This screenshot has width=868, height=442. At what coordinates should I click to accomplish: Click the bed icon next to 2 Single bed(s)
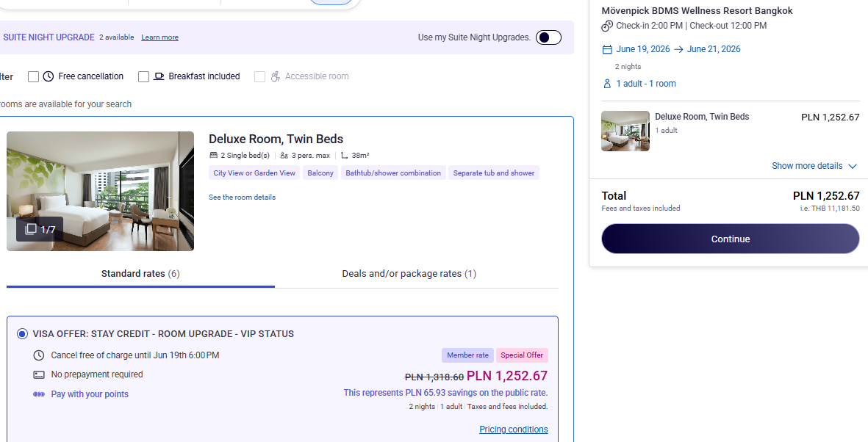(214, 156)
